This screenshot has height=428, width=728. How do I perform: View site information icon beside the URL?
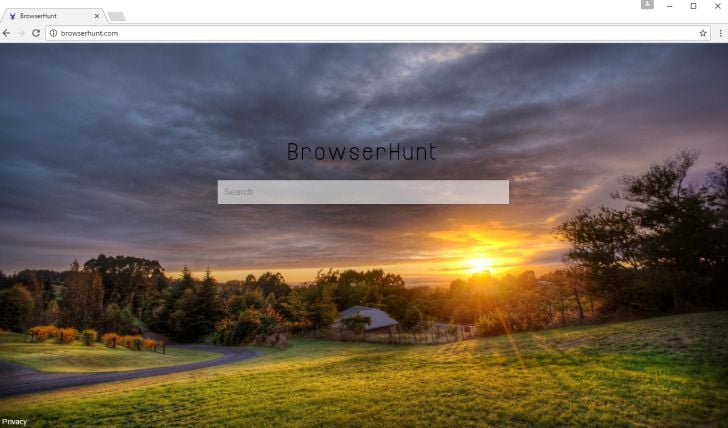coord(53,33)
